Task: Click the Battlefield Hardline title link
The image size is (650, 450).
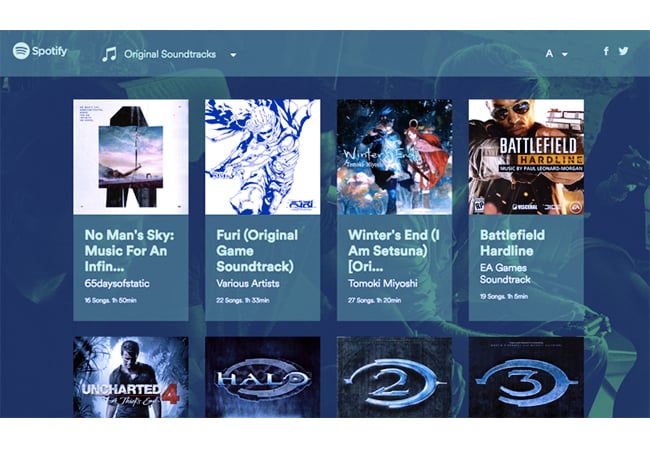Action: (x=512, y=243)
